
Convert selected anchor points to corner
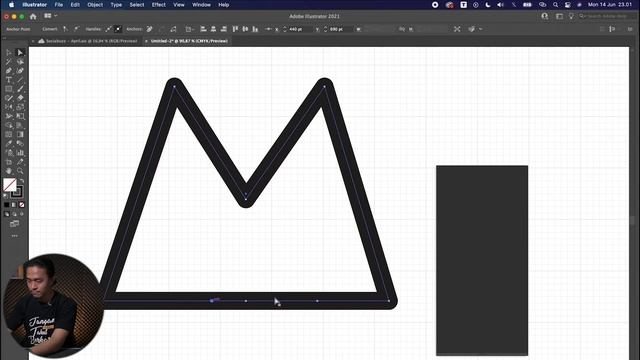click(x=64, y=29)
